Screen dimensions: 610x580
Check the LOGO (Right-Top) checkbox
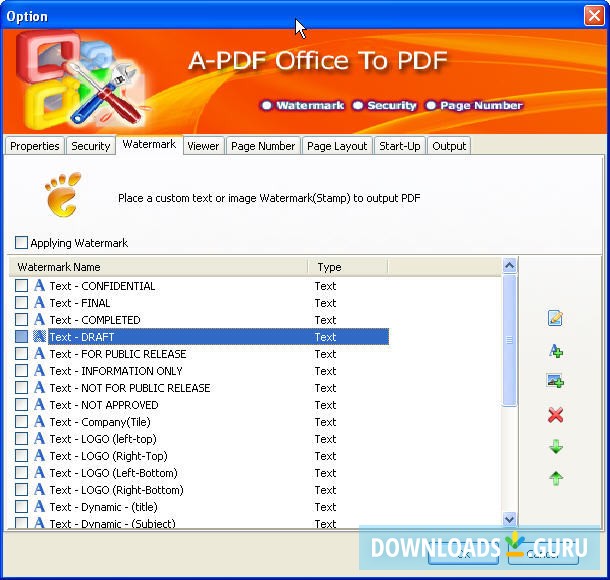pos(21,456)
